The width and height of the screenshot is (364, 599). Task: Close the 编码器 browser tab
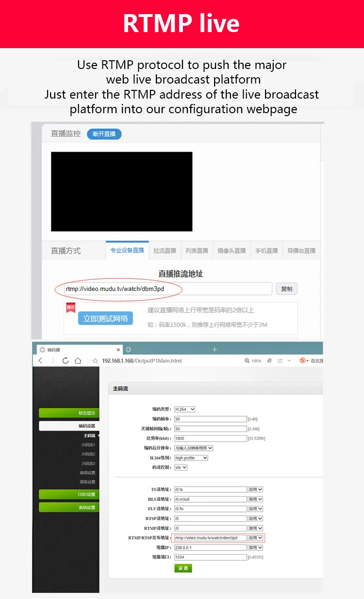coord(118,350)
